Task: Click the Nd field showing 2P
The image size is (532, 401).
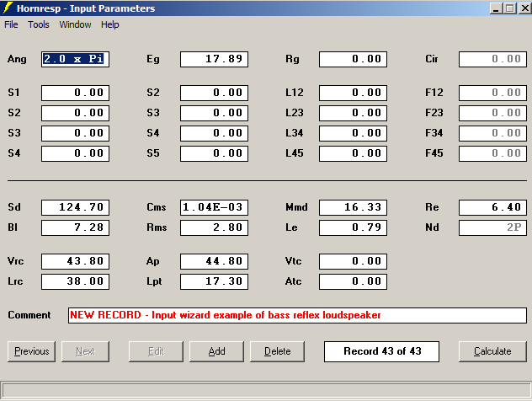Action: pos(492,227)
